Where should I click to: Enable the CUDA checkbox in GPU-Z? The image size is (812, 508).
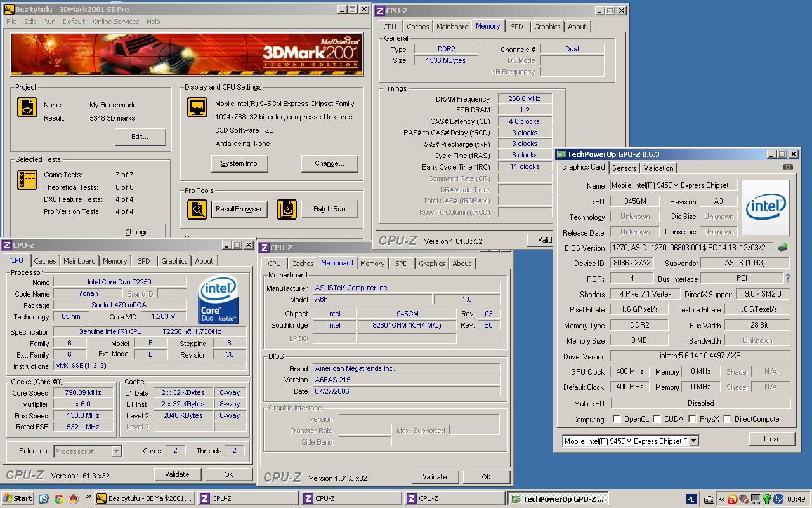[x=657, y=418]
